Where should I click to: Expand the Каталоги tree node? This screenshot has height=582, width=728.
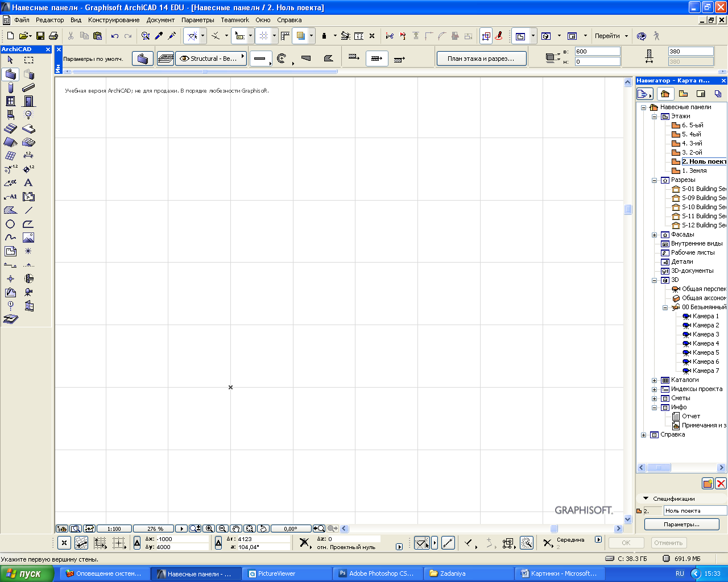654,380
